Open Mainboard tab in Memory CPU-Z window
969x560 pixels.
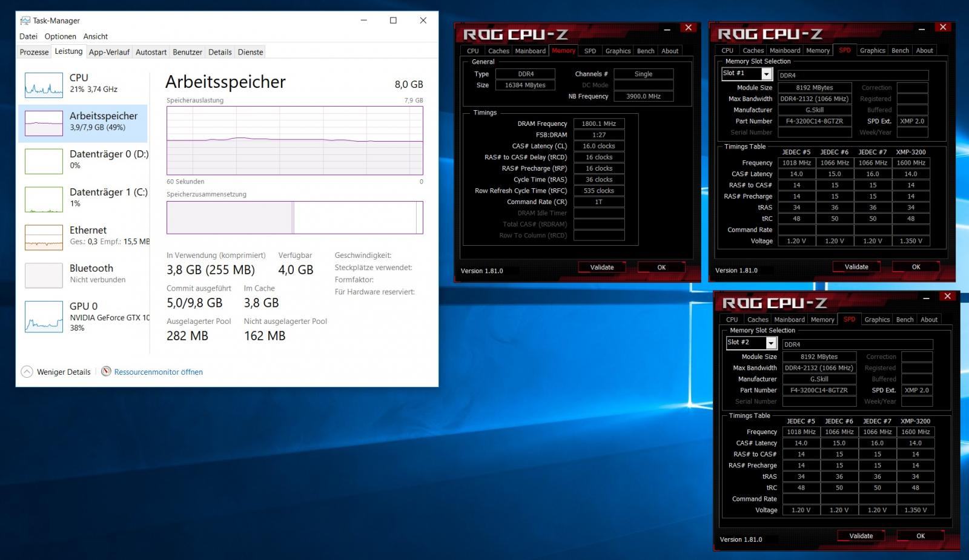click(530, 51)
